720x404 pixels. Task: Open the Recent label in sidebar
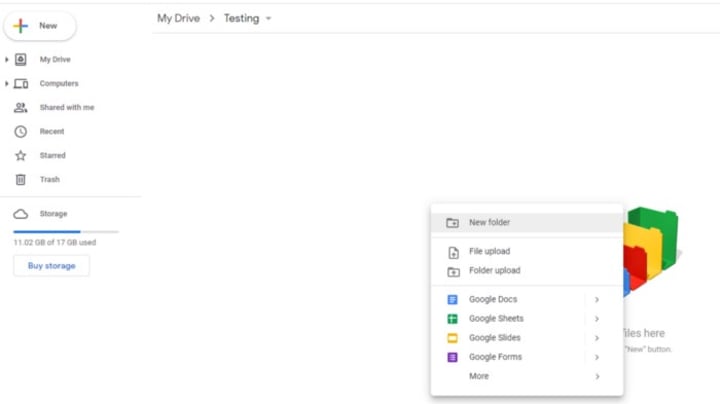click(52, 132)
